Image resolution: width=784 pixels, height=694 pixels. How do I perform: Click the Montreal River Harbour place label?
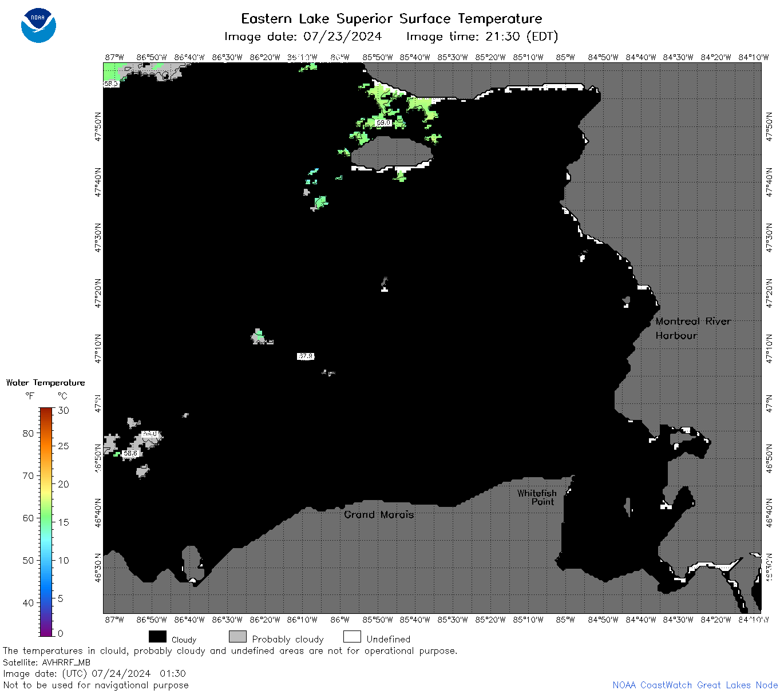(693, 328)
